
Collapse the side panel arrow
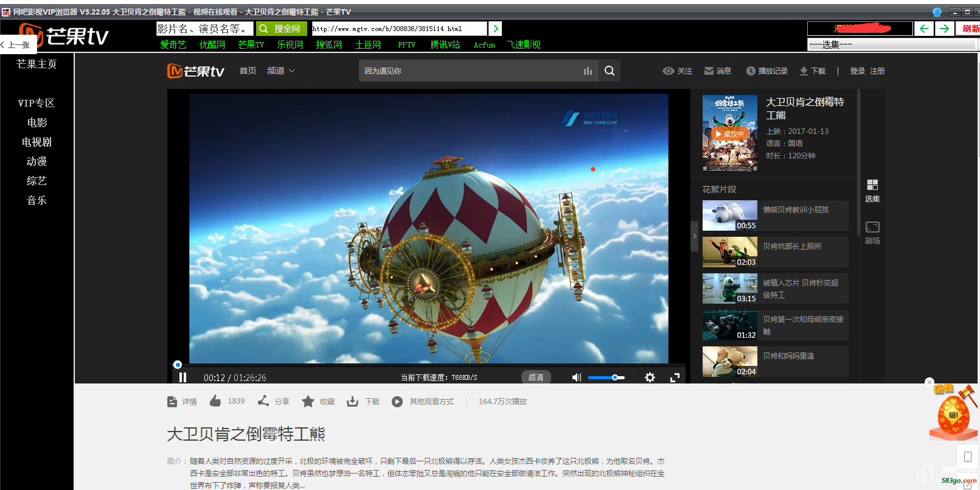point(694,236)
